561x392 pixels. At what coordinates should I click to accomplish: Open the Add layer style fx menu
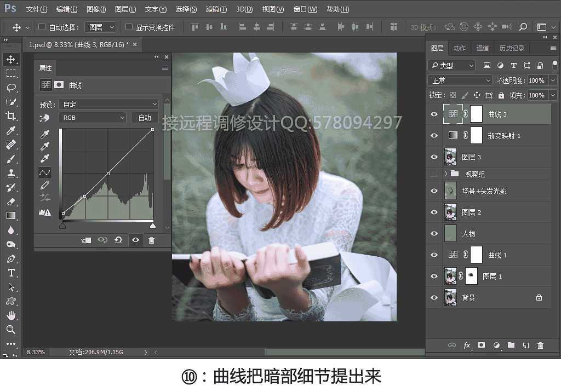tap(467, 345)
